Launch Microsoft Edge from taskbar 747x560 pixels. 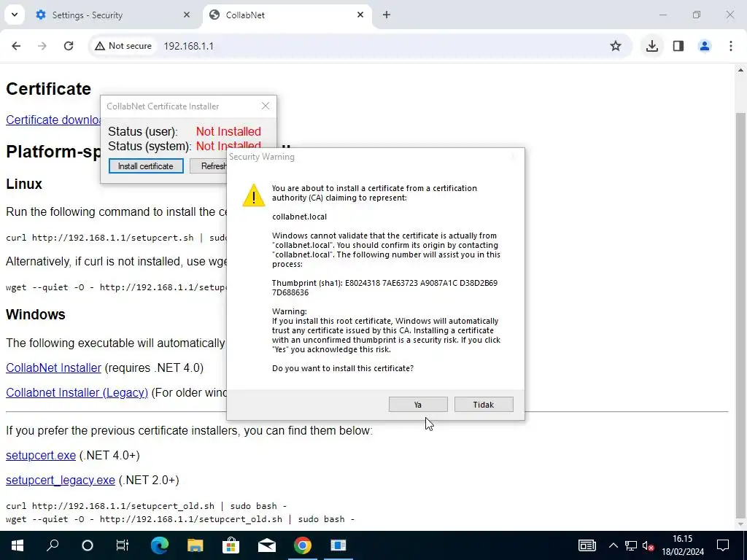160,545
